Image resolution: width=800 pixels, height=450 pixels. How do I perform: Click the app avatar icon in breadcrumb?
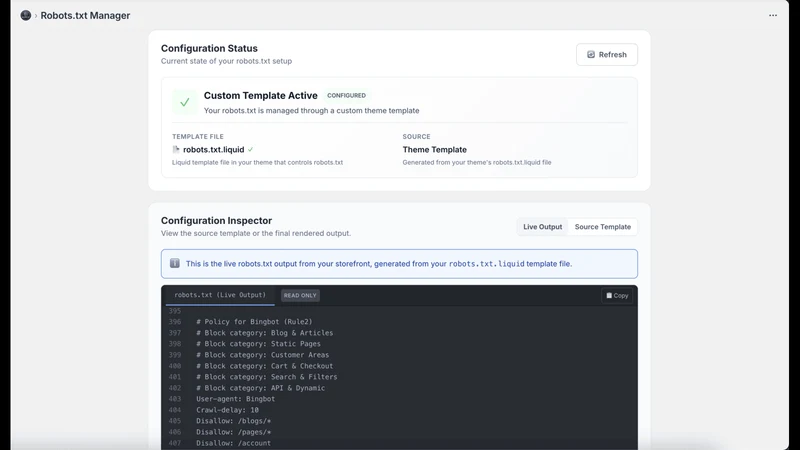click(26, 15)
